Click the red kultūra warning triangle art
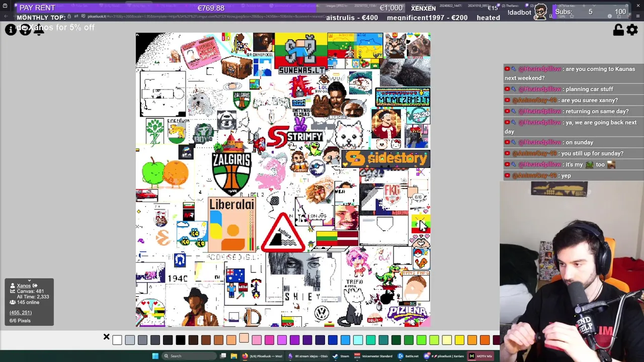 (x=283, y=233)
